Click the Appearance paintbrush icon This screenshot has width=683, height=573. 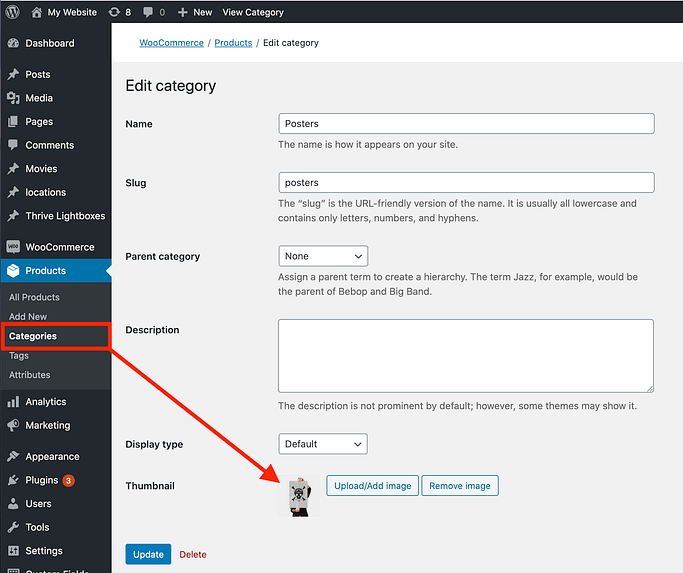[x=14, y=457]
